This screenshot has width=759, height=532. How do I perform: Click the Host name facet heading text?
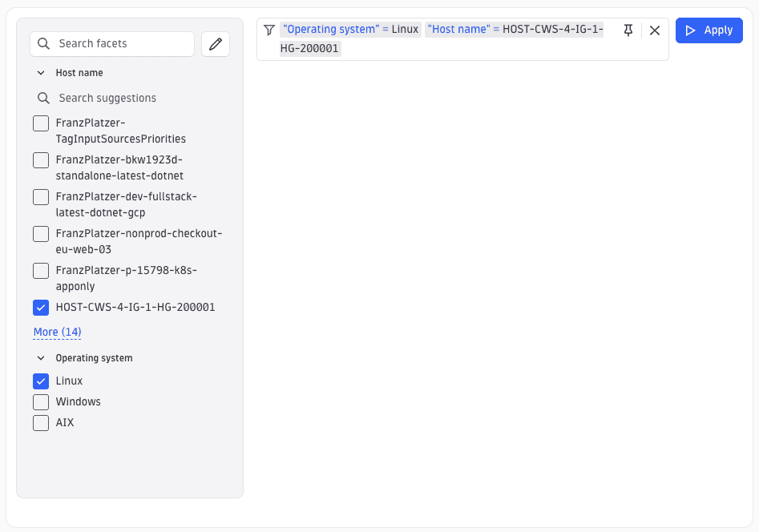pos(79,73)
